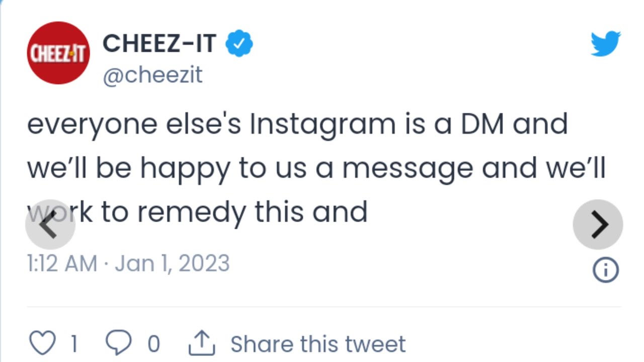Open the 1:12 AM time link
Image resolution: width=644 pixels, height=362 pixels.
(62, 263)
